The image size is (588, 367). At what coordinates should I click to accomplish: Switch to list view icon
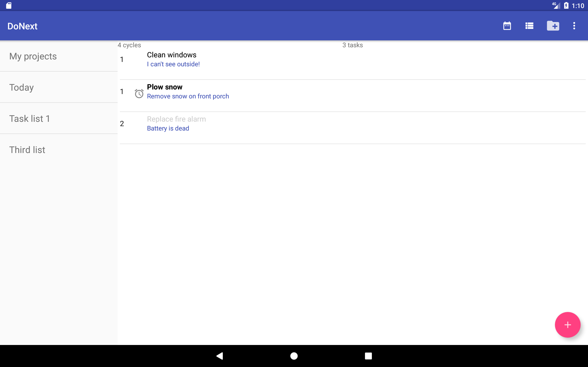pos(529,26)
